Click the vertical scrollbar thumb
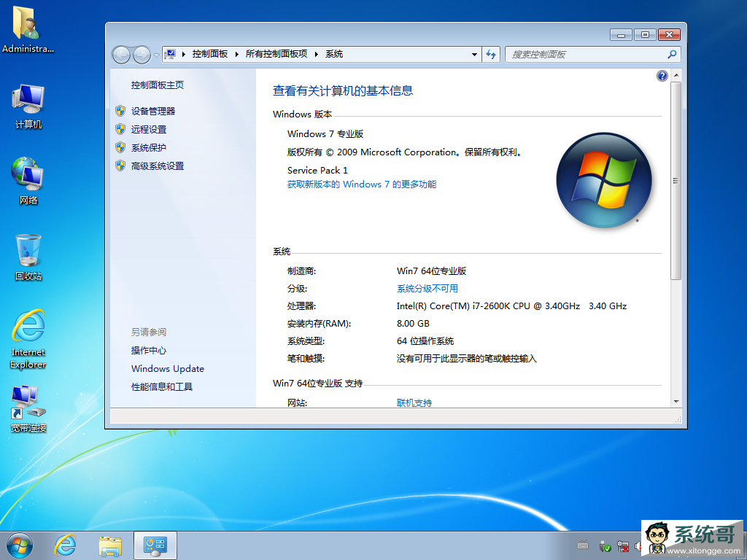Image resolution: width=747 pixels, height=560 pixels. [x=676, y=181]
